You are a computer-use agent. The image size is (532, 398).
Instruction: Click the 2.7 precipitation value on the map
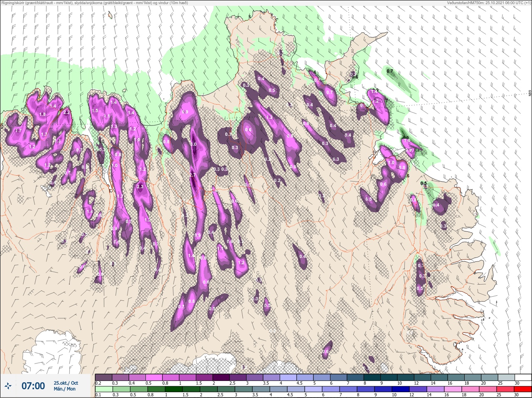point(192,175)
